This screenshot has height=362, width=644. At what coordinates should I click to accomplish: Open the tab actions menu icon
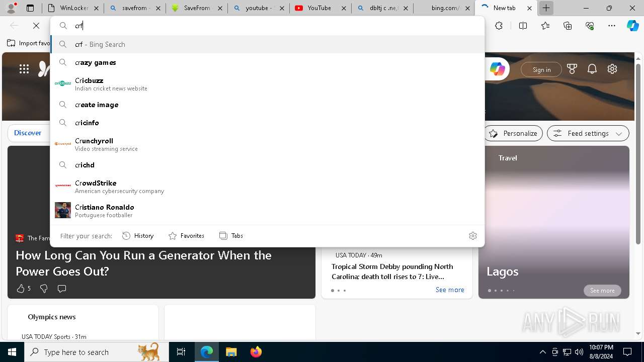(x=30, y=8)
